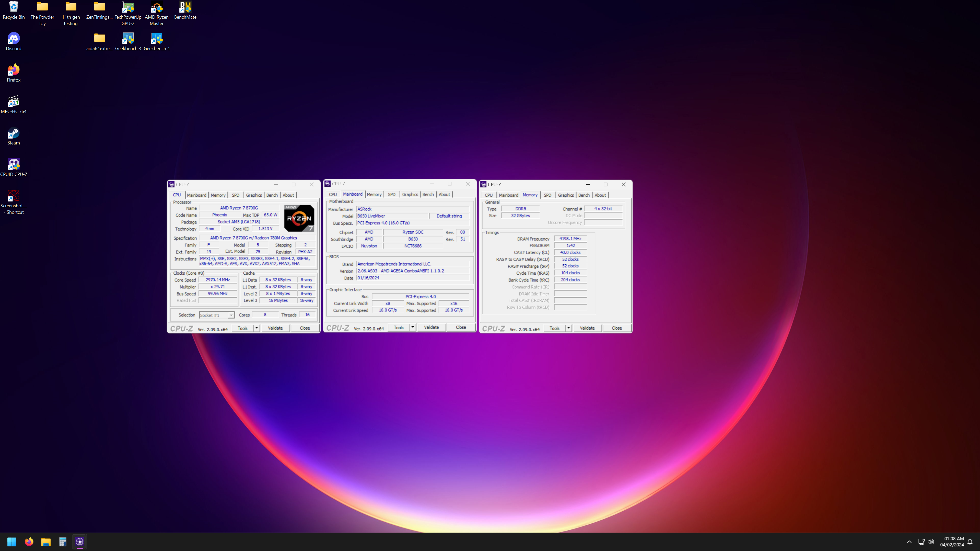Open The Powder Toy folder icon

pos(42,13)
